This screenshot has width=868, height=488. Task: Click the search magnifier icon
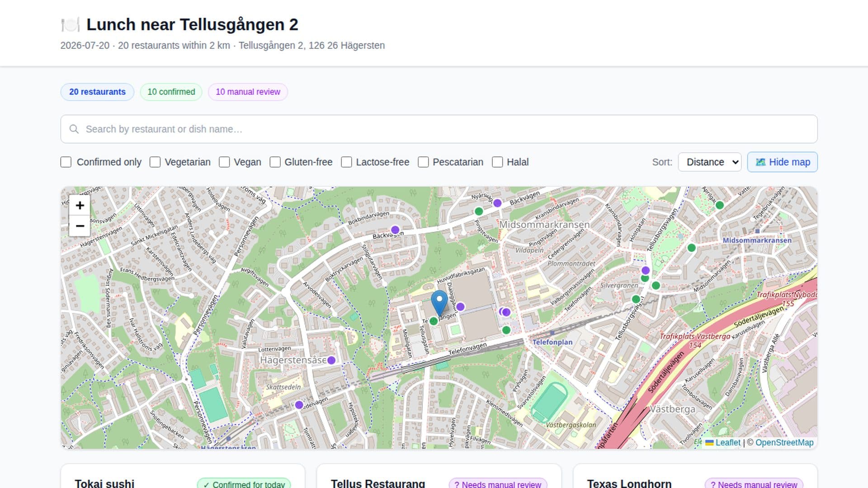(74, 129)
